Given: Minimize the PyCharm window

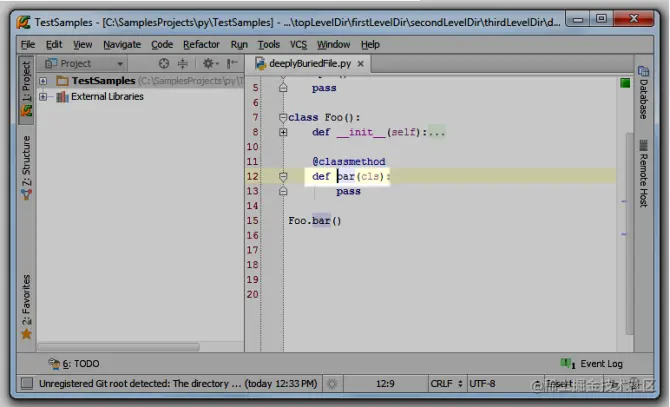Looking at the screenshot, I should (578, 20).
